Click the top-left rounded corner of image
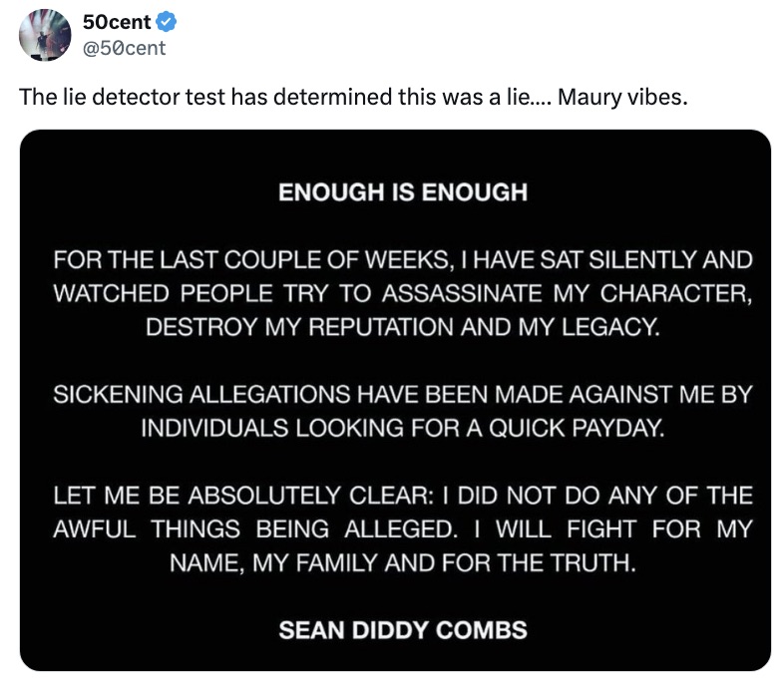 coord(30,140)
